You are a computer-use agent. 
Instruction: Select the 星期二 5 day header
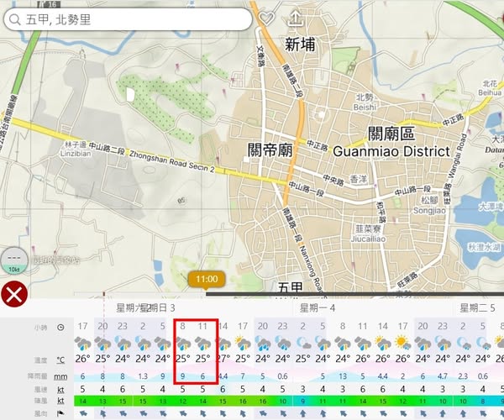click(x=475, y=309)
